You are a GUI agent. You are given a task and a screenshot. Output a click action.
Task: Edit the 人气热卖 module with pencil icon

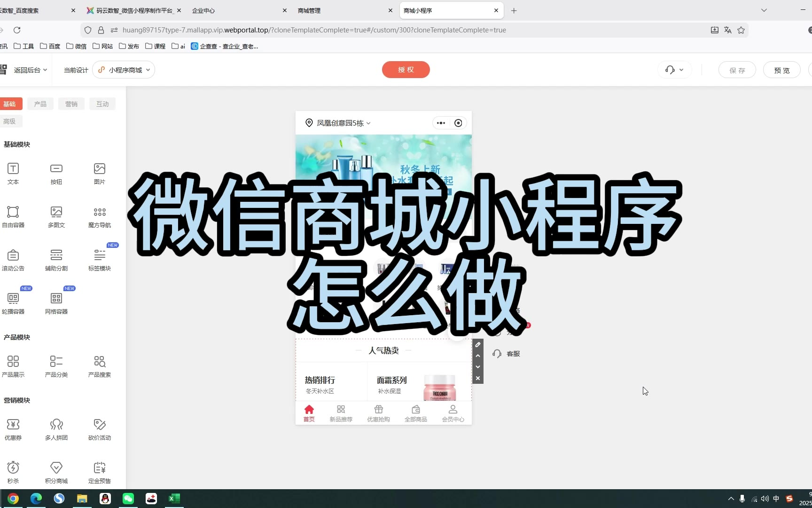(478, 345)
